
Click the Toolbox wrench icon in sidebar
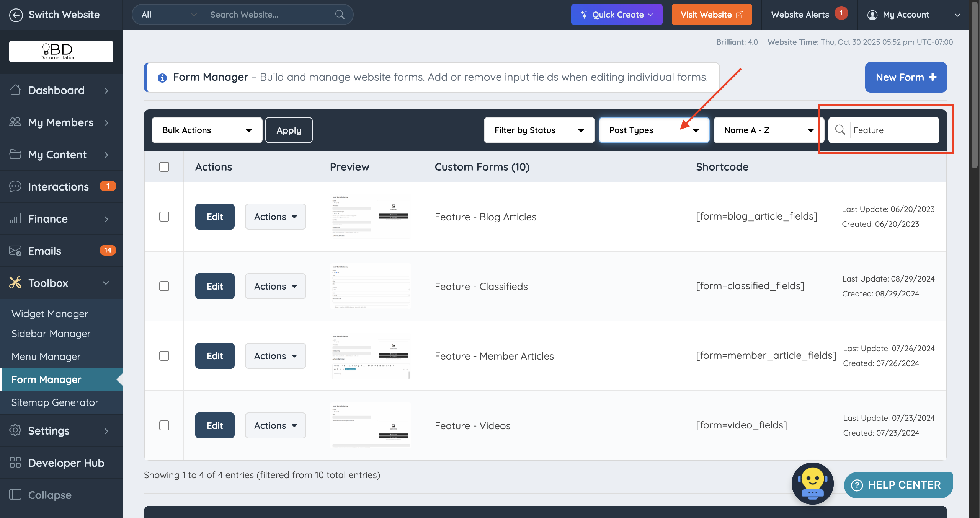click(15, 283)
